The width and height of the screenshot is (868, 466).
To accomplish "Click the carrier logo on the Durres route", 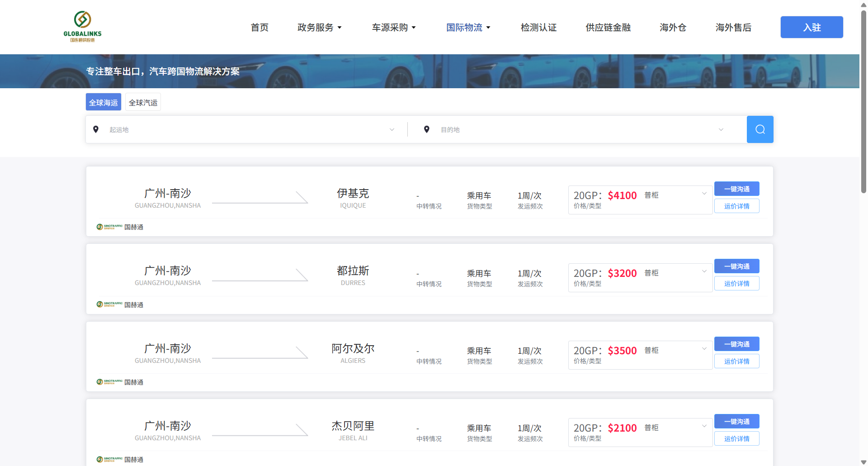I will (x=109, y=304).
